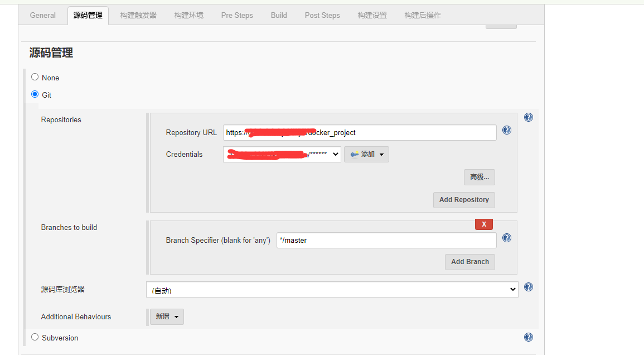Go to the 构建后操作 tab
The height and width of the screenshot is (355, 644).
pos(423,15)
